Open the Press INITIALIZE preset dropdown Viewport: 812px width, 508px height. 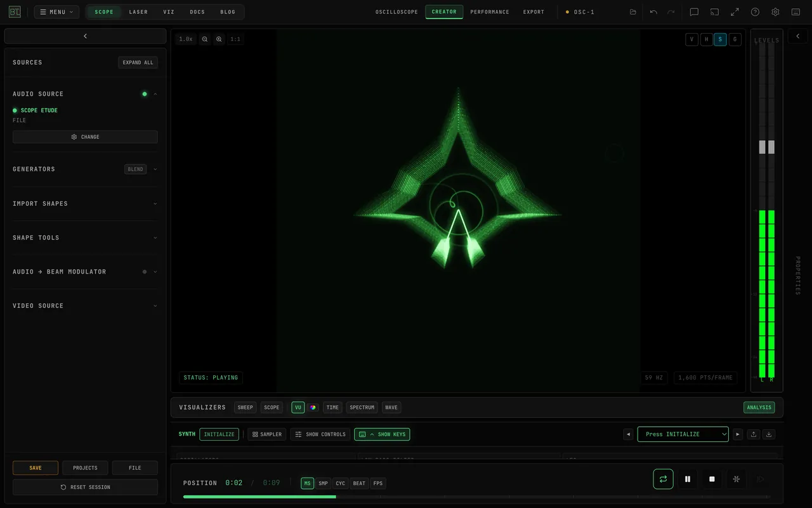683,434
